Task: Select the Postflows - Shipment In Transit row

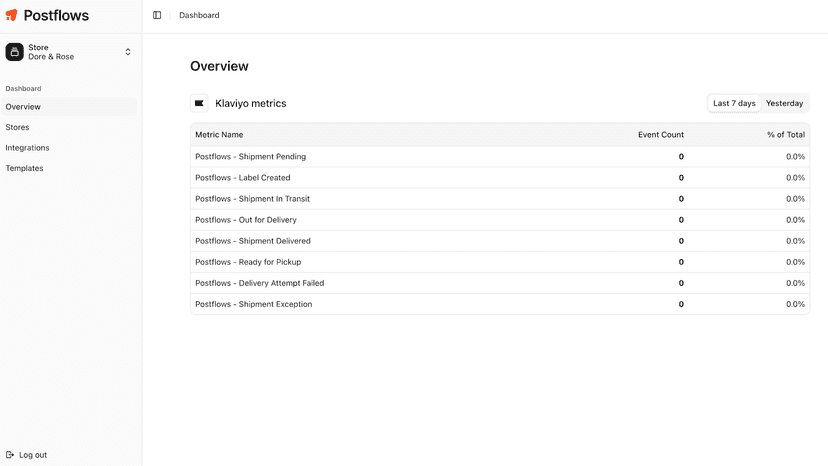Action: (500, 199)
